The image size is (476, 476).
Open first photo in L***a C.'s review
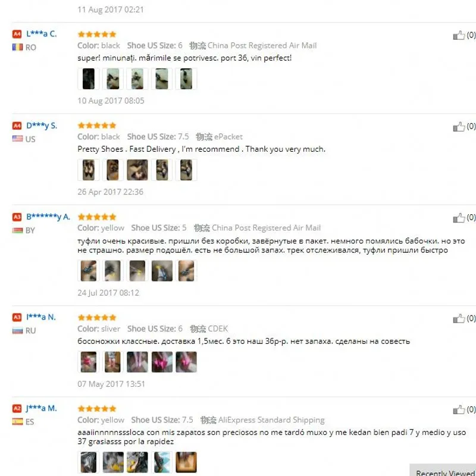[89, 79]
